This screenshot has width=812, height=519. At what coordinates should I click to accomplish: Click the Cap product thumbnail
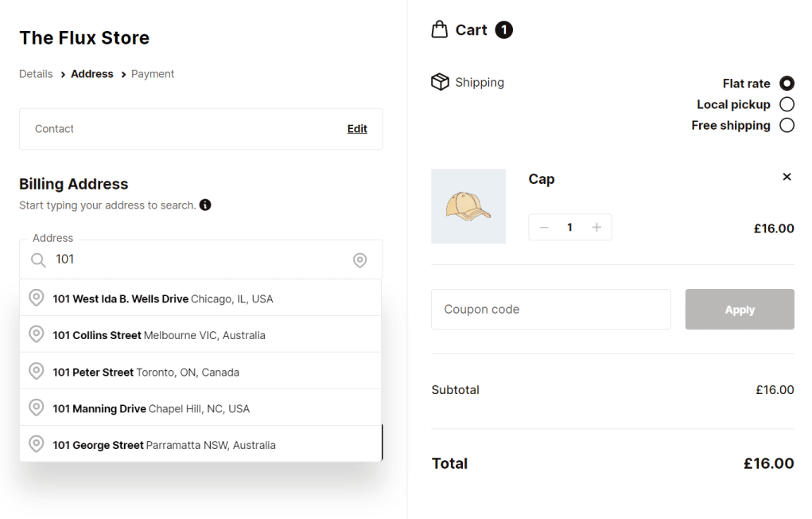pyautogui.click(x=468, y=205)
